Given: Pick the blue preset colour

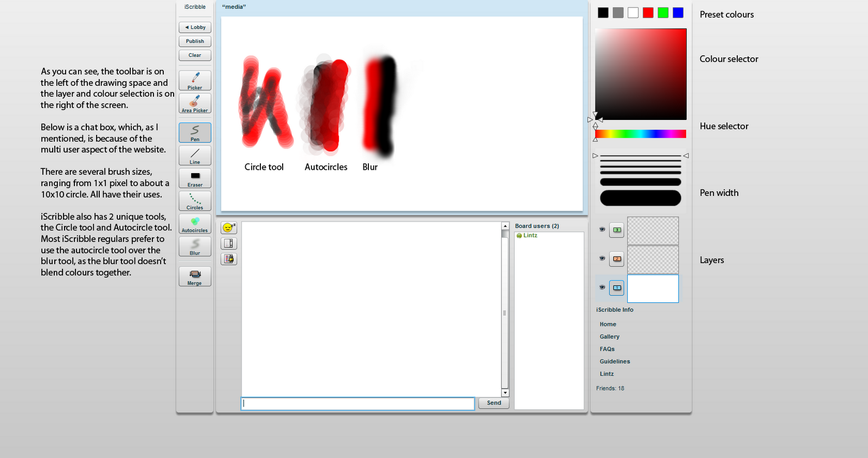Looking at the screenshot, I should pos(678,13).
